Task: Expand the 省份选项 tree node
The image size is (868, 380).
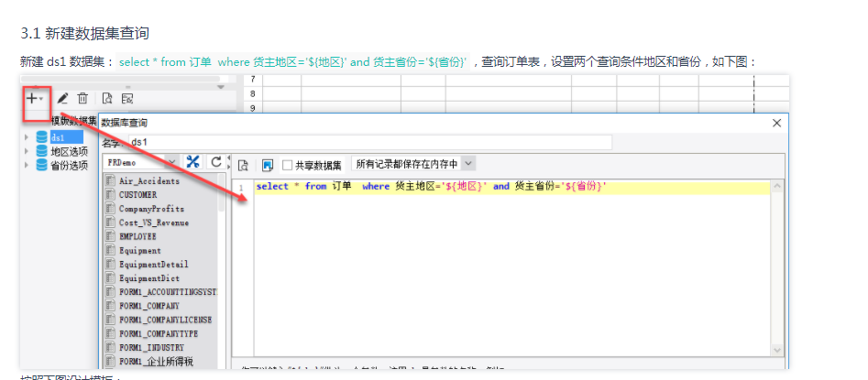Action: pos(26,164)
